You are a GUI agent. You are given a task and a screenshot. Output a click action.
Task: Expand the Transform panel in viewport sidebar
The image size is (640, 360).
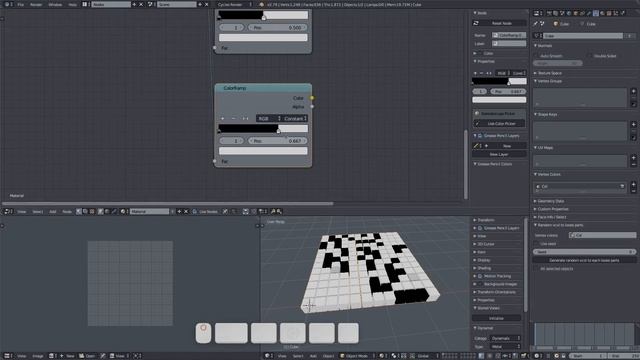pos(485,220)
